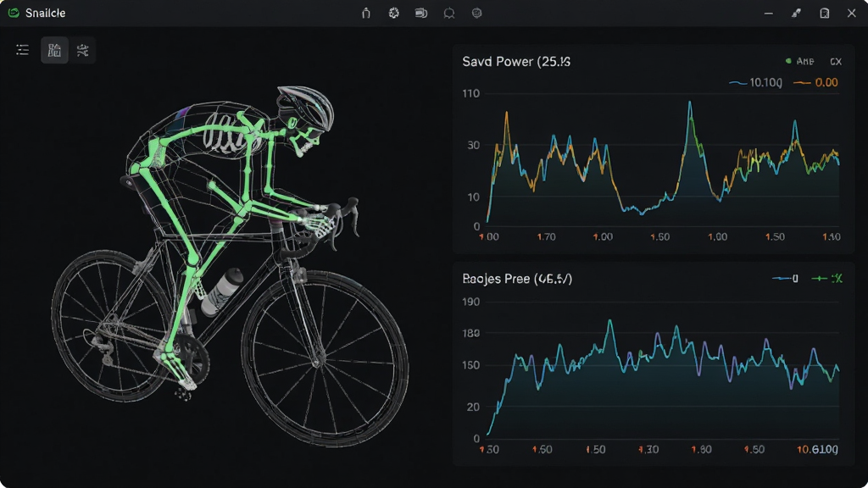Screen dimensions: 868x488
Task: Toggle the blue 10.100 series legend
Action: [755, 82]
